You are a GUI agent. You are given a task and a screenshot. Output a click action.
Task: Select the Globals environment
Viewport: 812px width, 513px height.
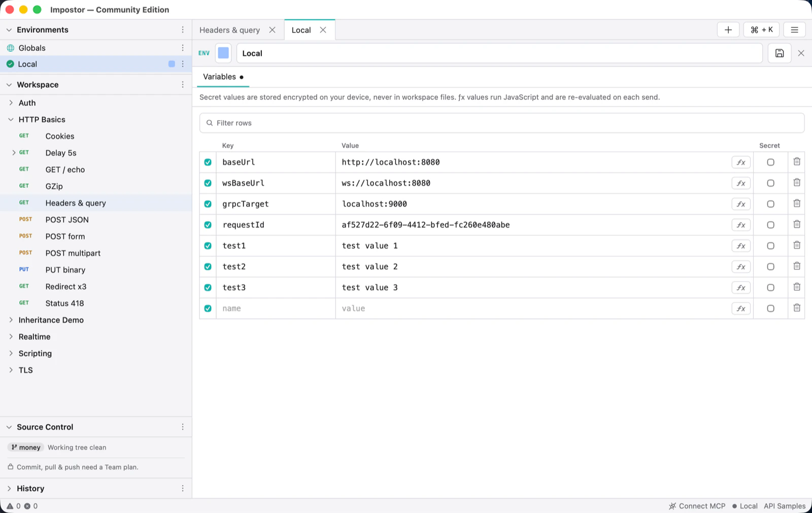32,48
